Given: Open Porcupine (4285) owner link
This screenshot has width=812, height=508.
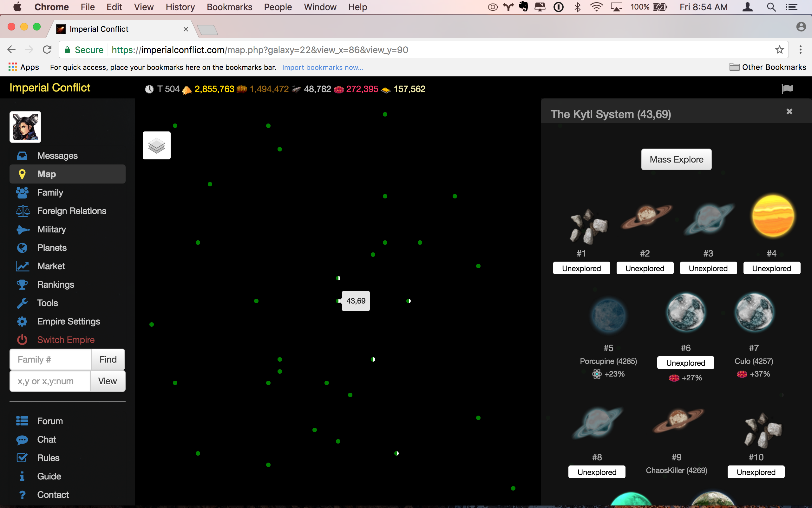Looking at the screenshot, I should point(608,361).
